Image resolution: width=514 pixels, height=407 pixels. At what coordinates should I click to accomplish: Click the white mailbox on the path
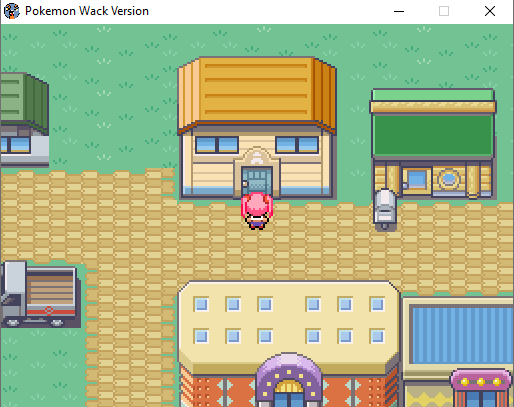(x=385, y=210)
